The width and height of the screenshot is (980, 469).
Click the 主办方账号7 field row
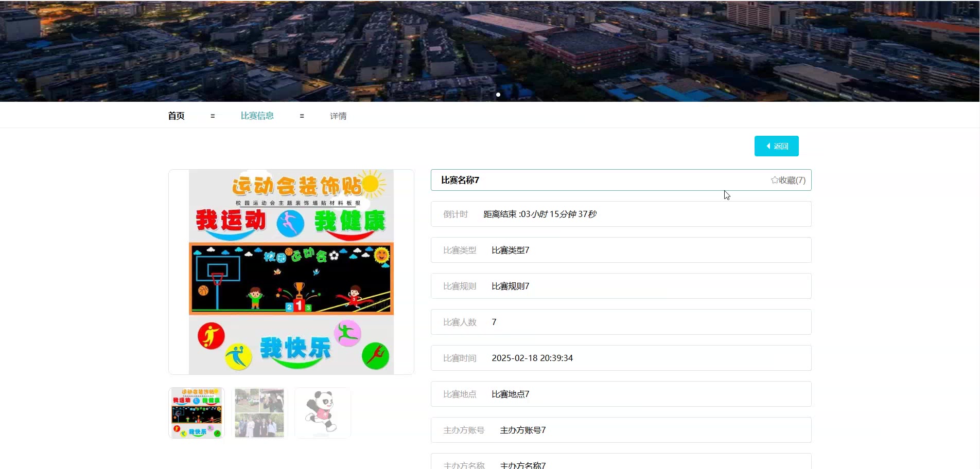(x=621, y=430)
